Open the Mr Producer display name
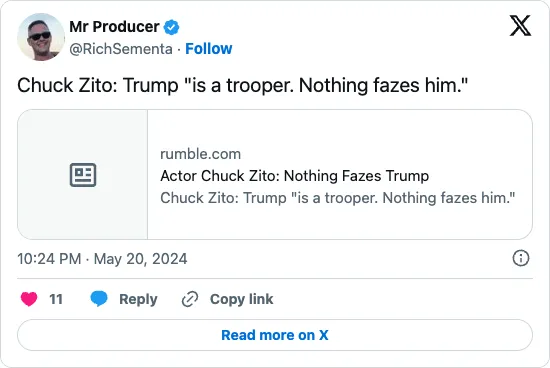The width and height of the screenshot is (550, 368). pos(114,27)
